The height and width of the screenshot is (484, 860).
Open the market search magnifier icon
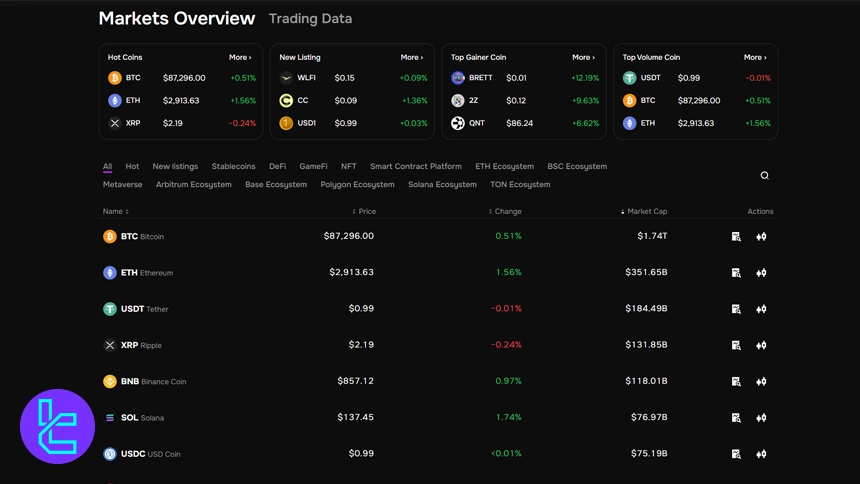coord(764,176)
